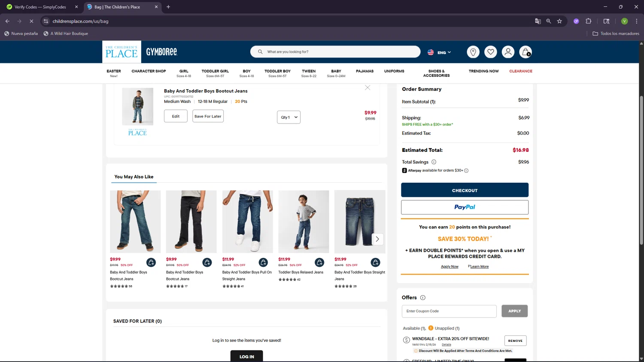Pay with PayPal button
This screenshot has width=644, height=362.
coord(465,207)
